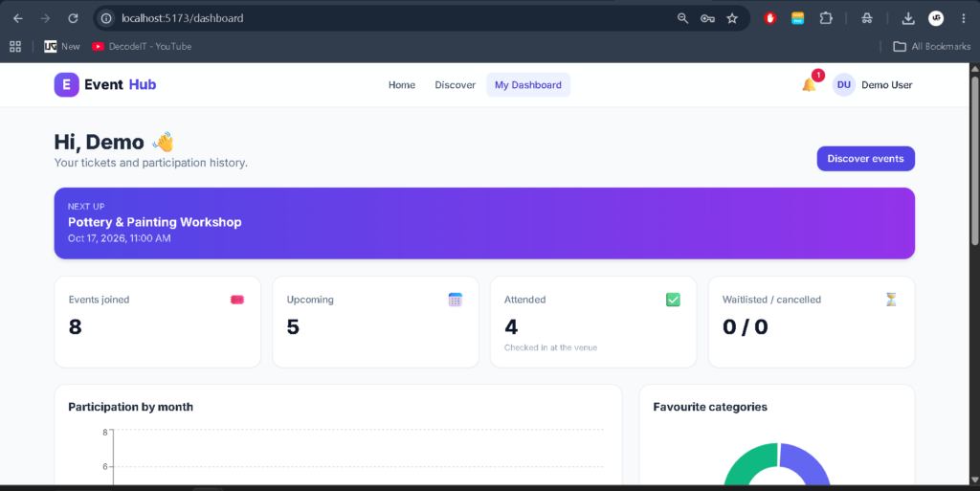
Task: Click the Events joined value 8
Action: 75,326
